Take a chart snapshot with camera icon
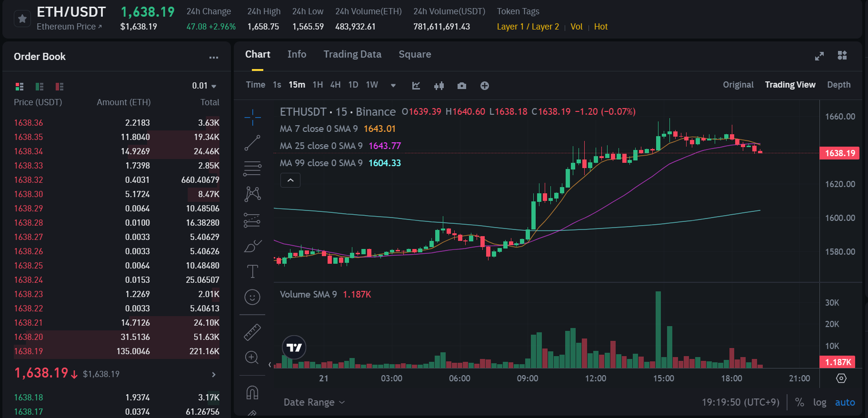Viewport: 868px width, 418px height. pos(462,86)
